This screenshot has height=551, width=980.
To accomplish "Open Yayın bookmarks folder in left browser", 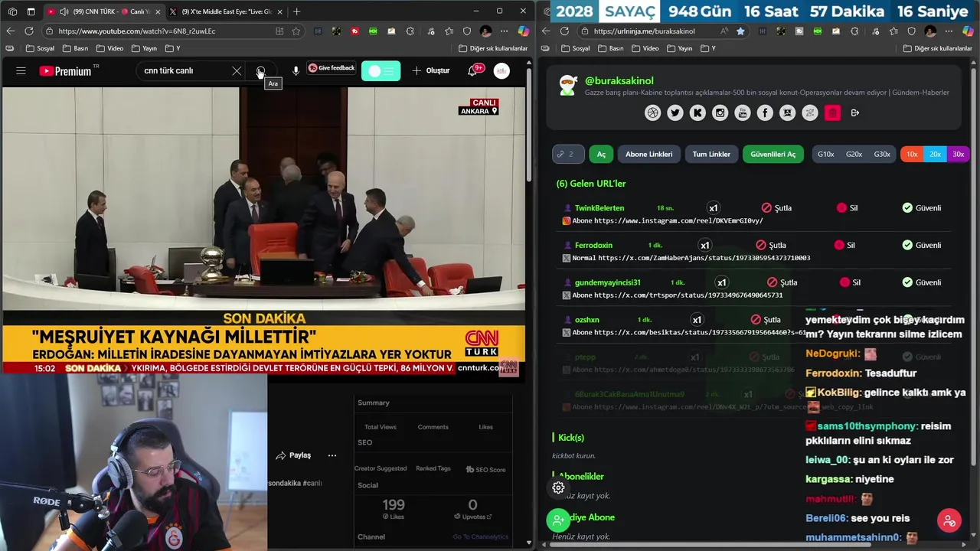I will tap(144, 48).
